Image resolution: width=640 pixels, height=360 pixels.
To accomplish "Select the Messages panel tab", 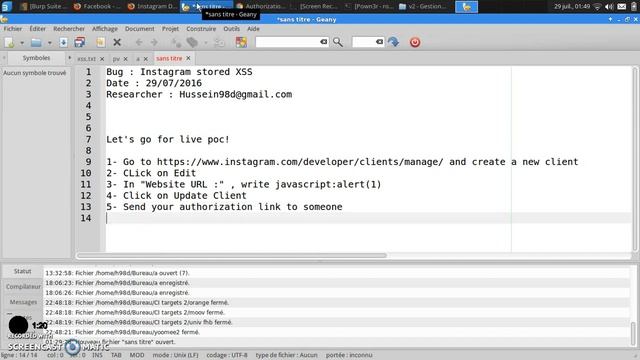I will 23,302.
